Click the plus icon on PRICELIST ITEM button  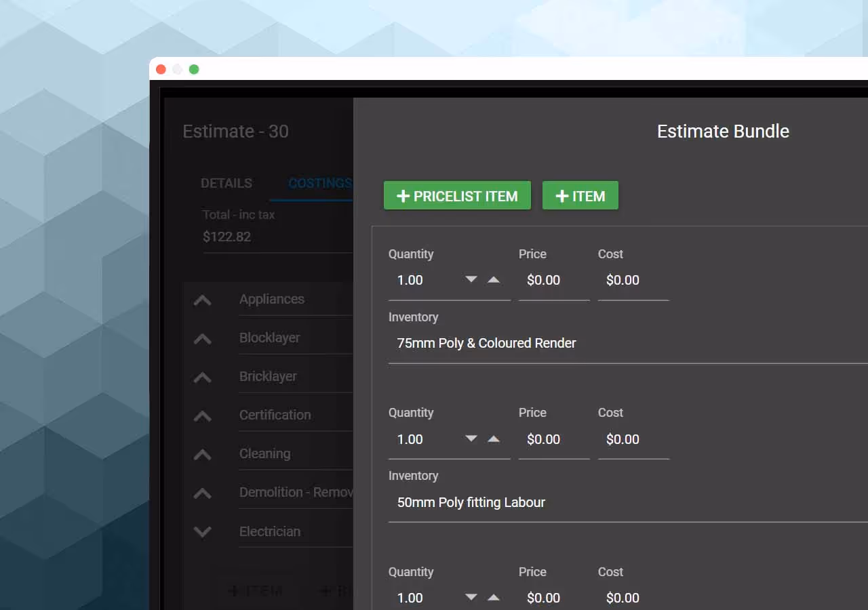click(x=403, y=196)
